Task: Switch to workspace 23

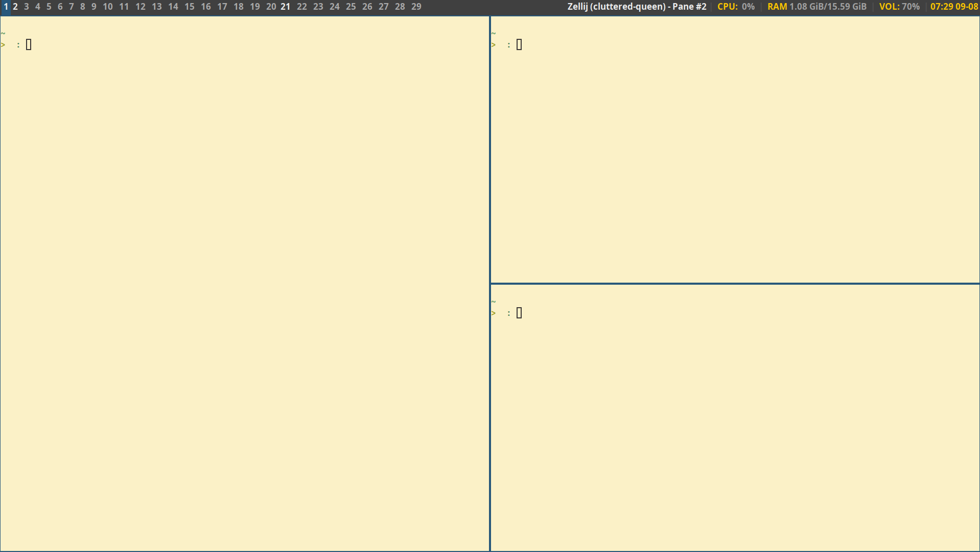Action: [318, 7]
